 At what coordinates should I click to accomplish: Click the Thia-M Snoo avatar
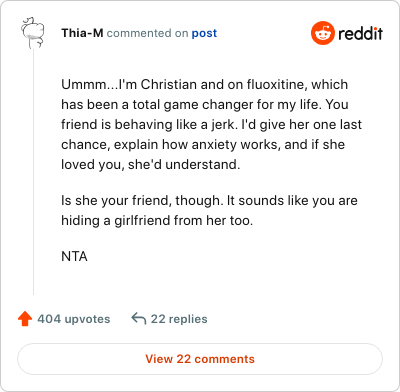[33, 33]
